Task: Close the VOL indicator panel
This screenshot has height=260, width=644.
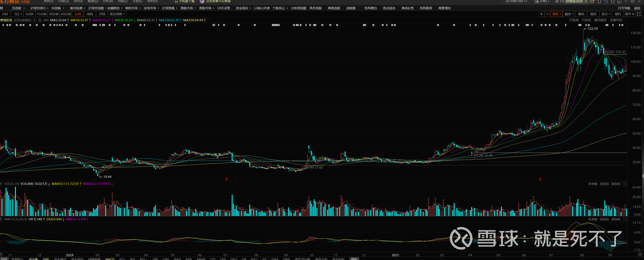Action: click(x=625, y=184)
